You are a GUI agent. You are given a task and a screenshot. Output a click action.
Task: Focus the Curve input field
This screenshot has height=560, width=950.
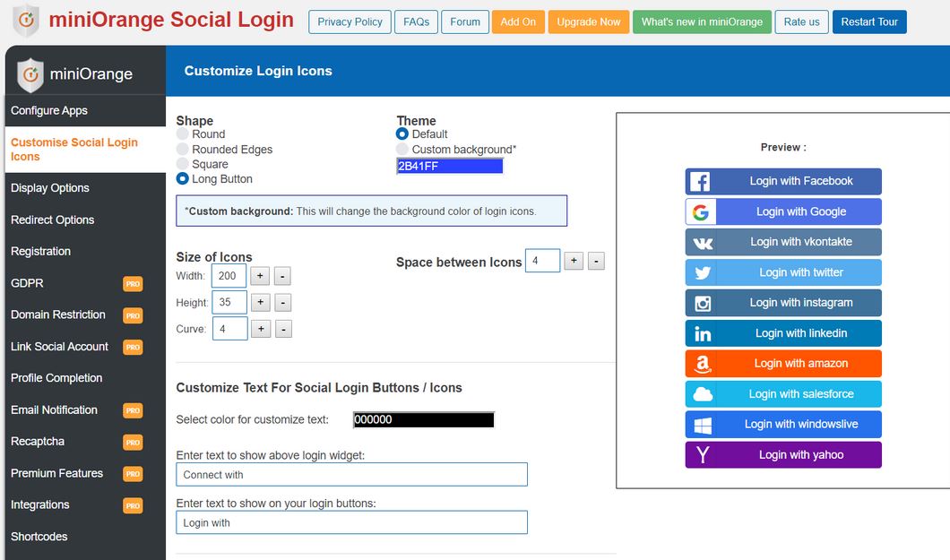[229, 329]
